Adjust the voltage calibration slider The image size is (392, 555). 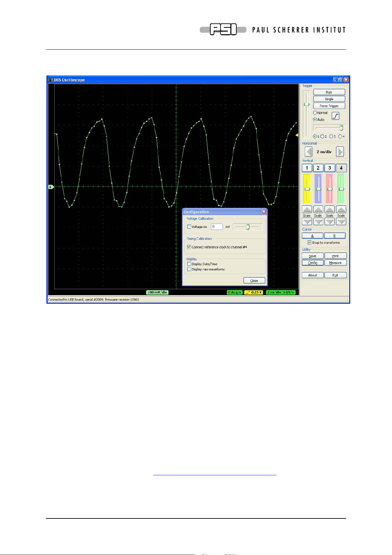[x=248, y=227]
